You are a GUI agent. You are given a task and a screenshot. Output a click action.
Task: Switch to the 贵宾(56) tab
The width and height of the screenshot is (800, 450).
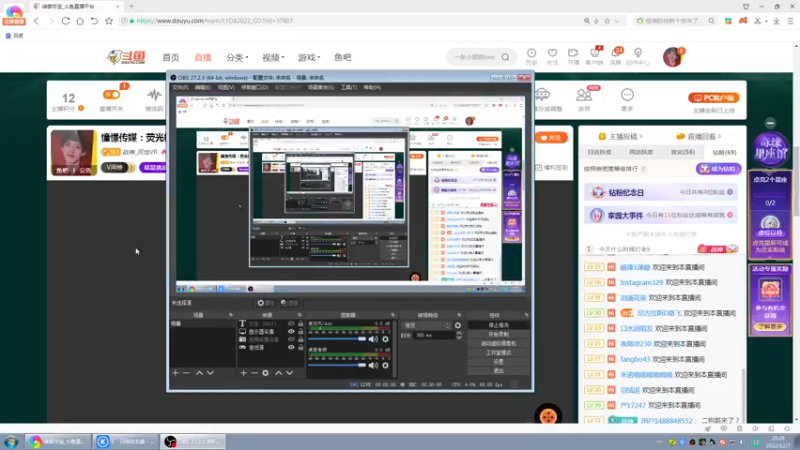tap(682, 152)
